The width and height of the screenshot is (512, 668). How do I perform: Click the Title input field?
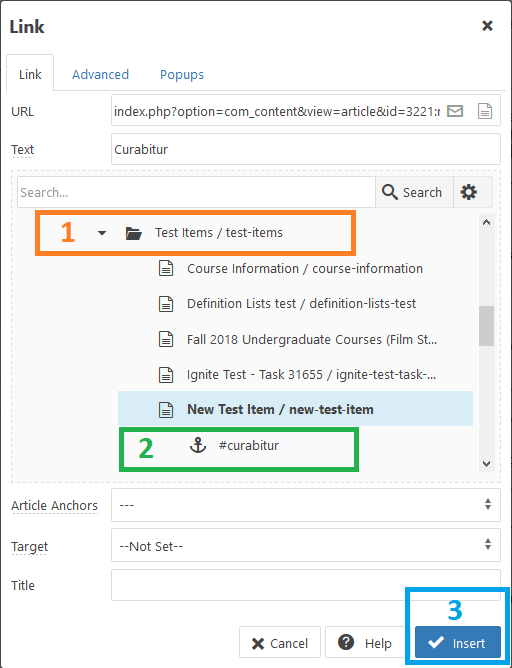pos(305,585)
